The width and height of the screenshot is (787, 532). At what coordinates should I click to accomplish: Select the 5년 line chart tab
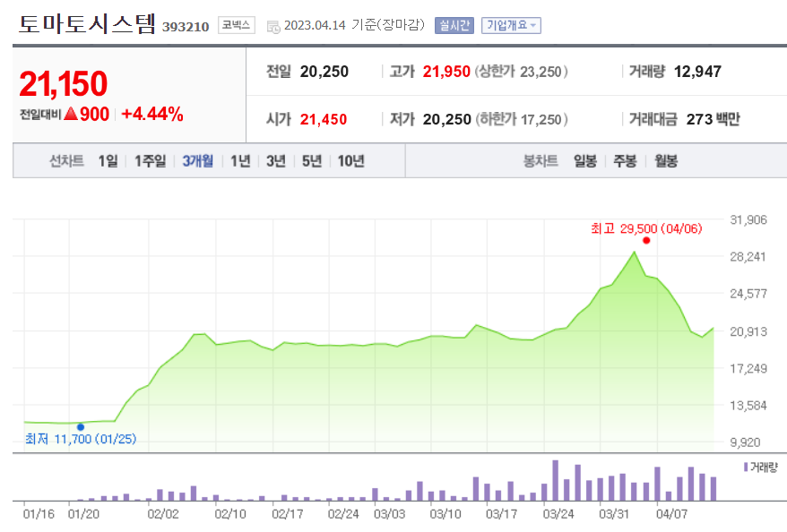point(312,161)
